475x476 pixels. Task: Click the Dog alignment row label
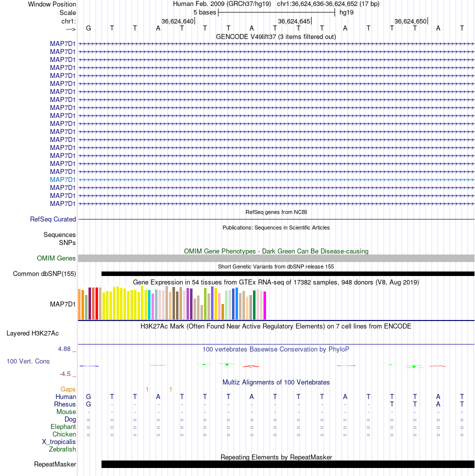[x=70, y=419]
